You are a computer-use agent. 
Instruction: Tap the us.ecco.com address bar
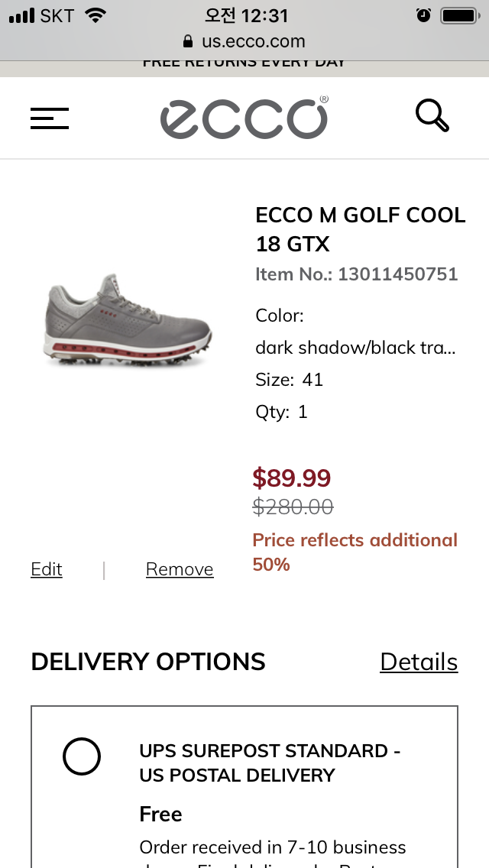(253, 41)
